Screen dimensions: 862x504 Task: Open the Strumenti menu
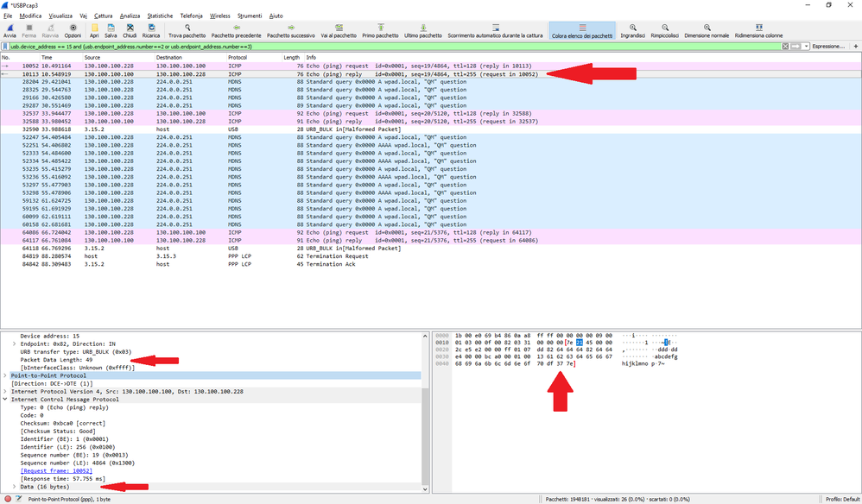(250, 16)
